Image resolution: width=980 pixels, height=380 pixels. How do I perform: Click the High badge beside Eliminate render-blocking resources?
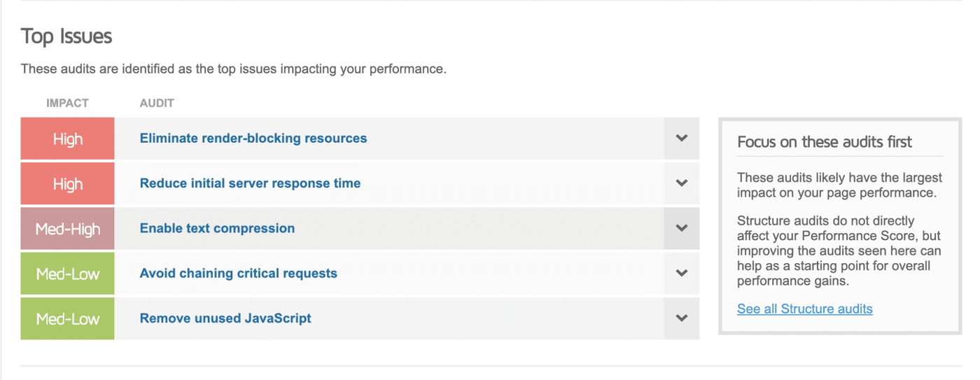[x=68, y=139]
